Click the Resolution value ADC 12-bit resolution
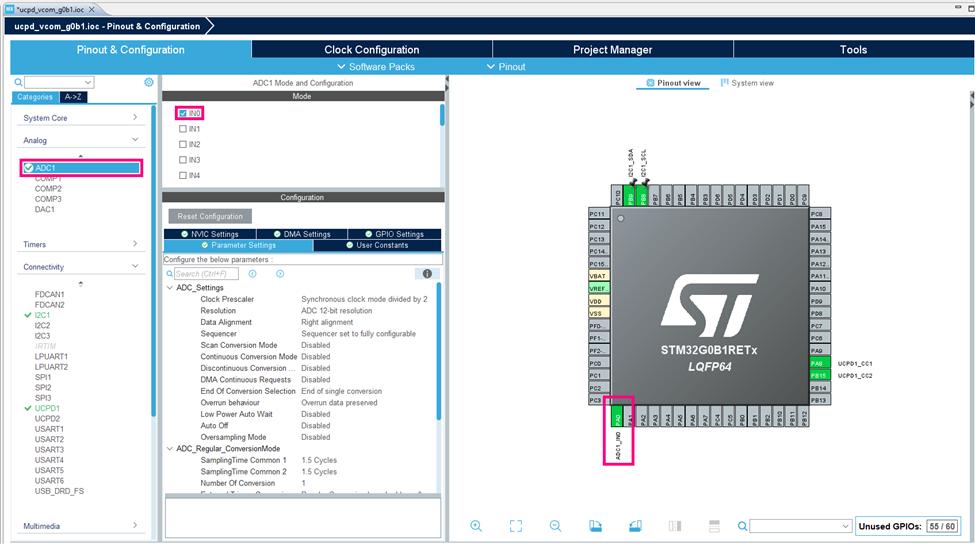 [336, 310]
